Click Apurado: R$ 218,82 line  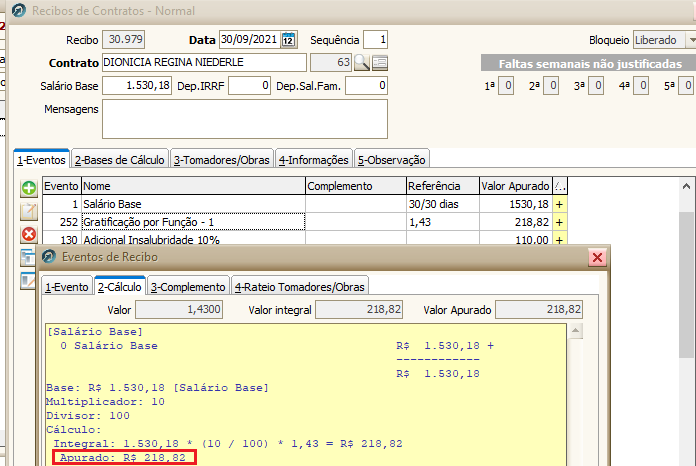(123, 458)
